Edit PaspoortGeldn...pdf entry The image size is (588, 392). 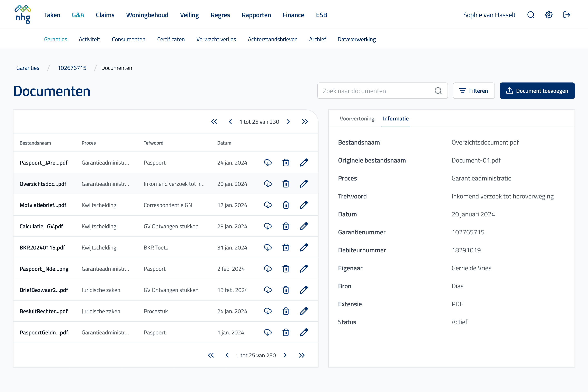[x=304, y=333]
